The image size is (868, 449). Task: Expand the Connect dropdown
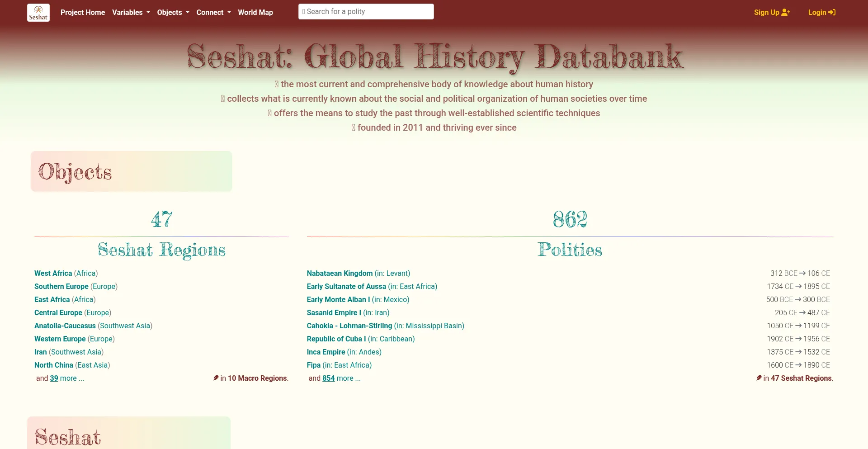[213, 12]
